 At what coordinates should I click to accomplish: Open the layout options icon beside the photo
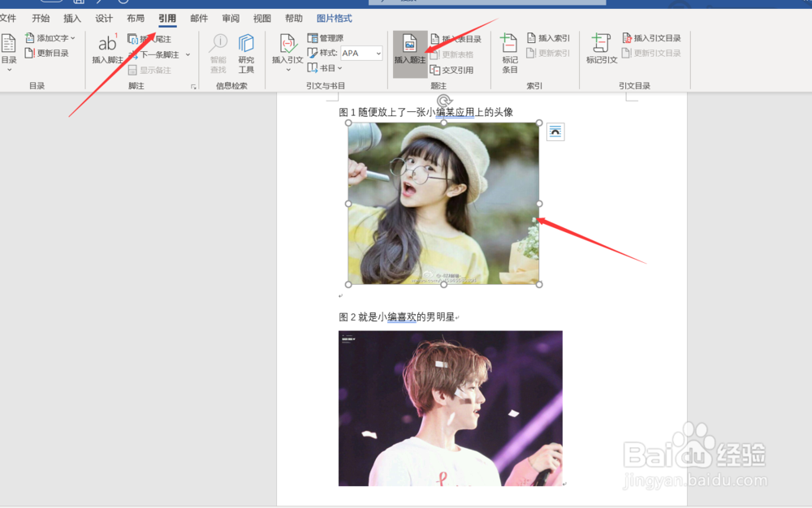click(x=555, y=131)
